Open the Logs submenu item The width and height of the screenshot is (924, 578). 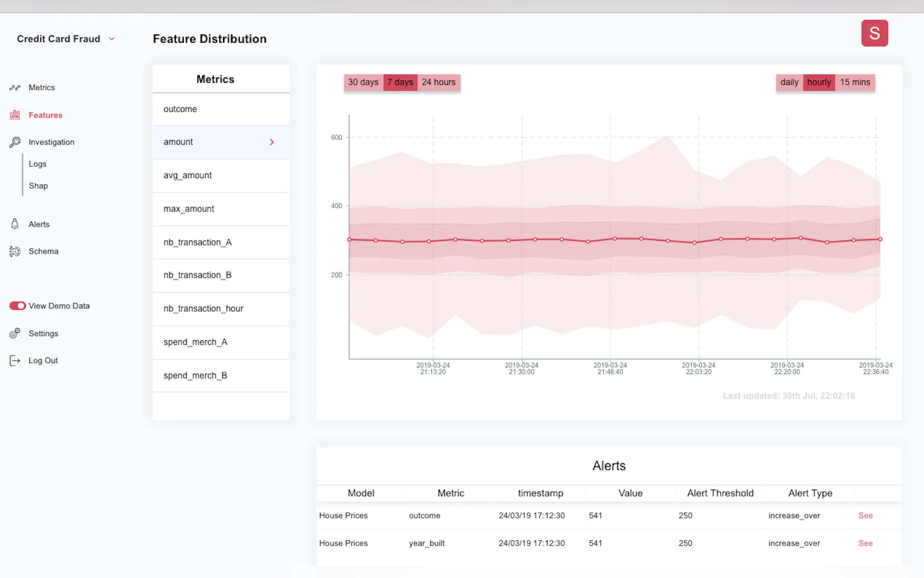click(37, 164)
